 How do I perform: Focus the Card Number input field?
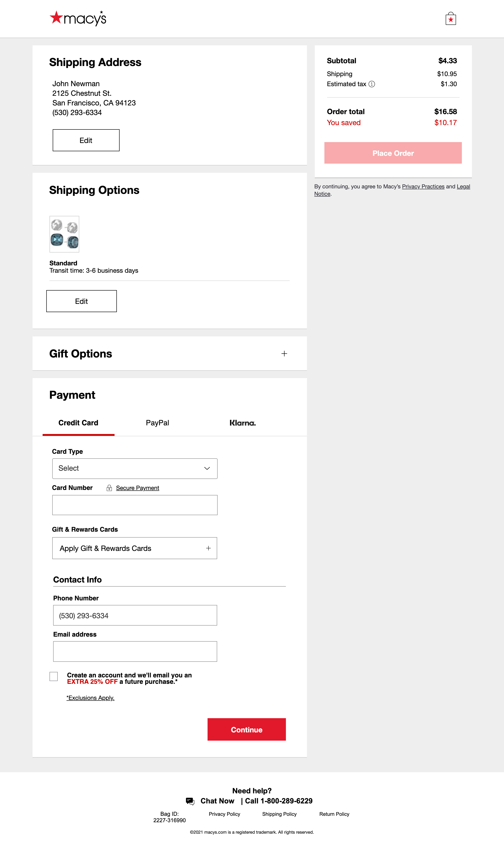134,505
